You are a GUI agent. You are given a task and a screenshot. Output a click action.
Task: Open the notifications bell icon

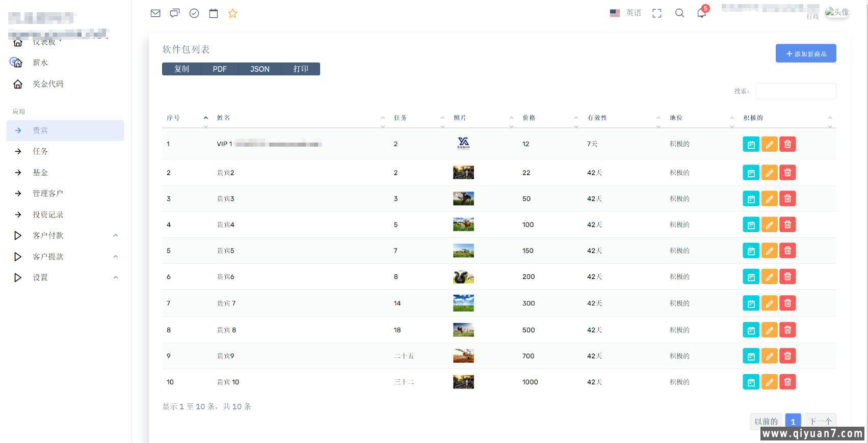pos(701,13)
